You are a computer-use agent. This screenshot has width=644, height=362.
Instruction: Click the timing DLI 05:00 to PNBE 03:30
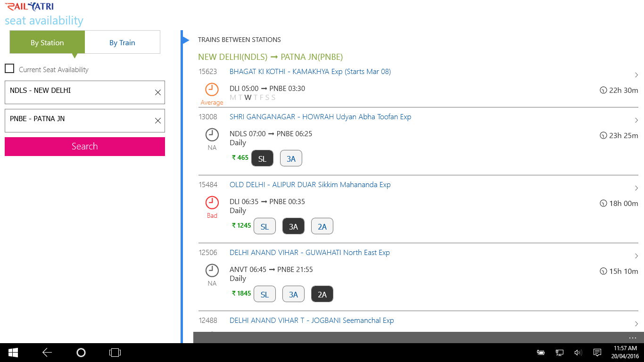click(267, 89)
